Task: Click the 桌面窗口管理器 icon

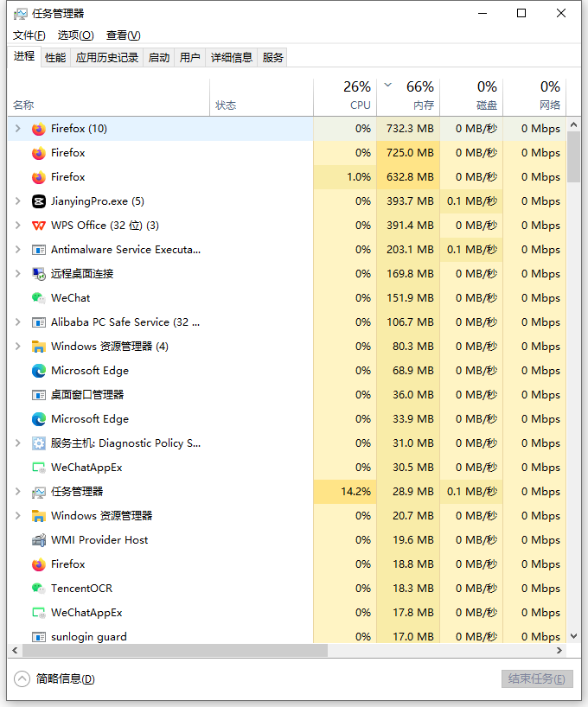Action: [39, 395]
